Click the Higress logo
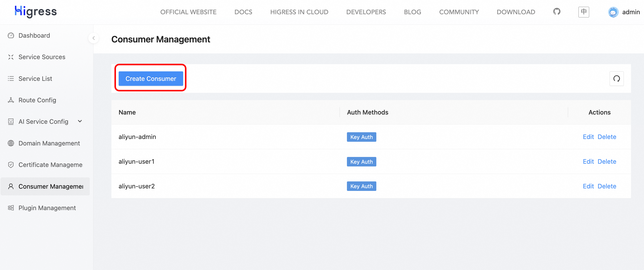 36,11
